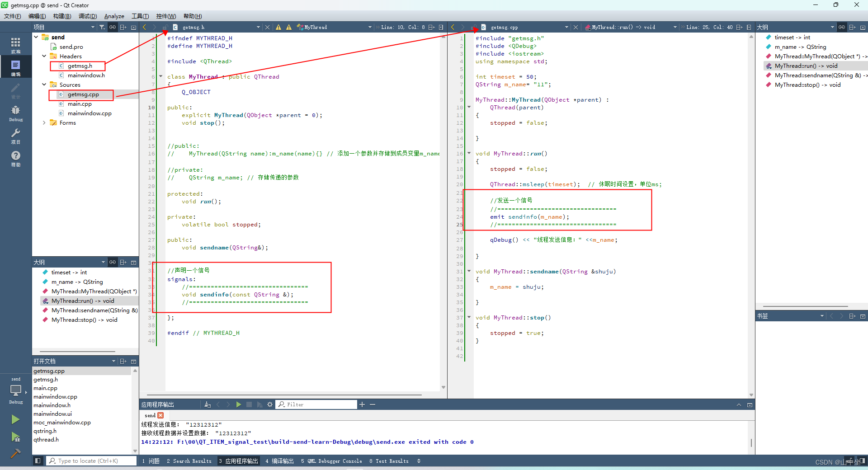The image size is (868, 470).
Task: Switch to Search Results output tab
Action: (189, 461)
